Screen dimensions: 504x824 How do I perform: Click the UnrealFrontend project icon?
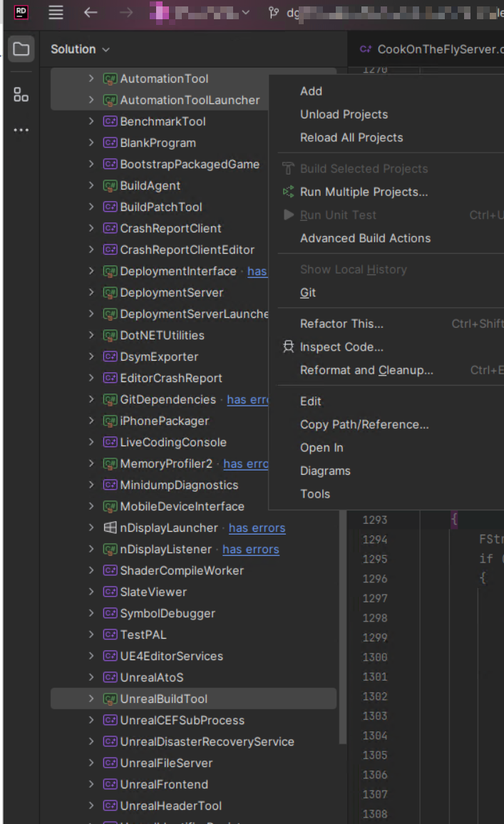click(x=110, y=784)
